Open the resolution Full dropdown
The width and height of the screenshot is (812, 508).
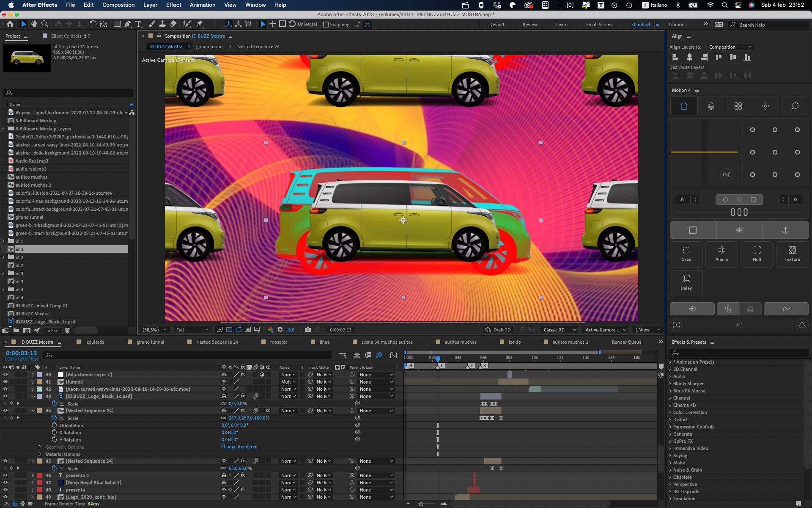192,330
